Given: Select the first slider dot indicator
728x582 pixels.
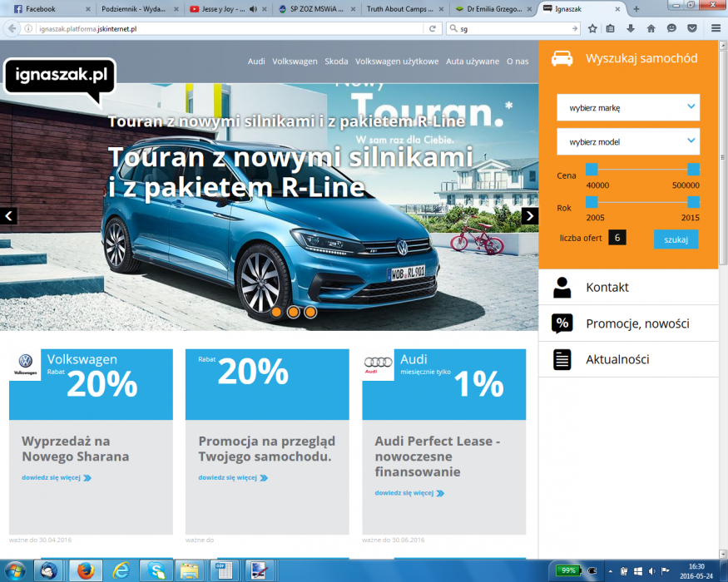Looking at the screenshot, I should click(x=276, y=313).
